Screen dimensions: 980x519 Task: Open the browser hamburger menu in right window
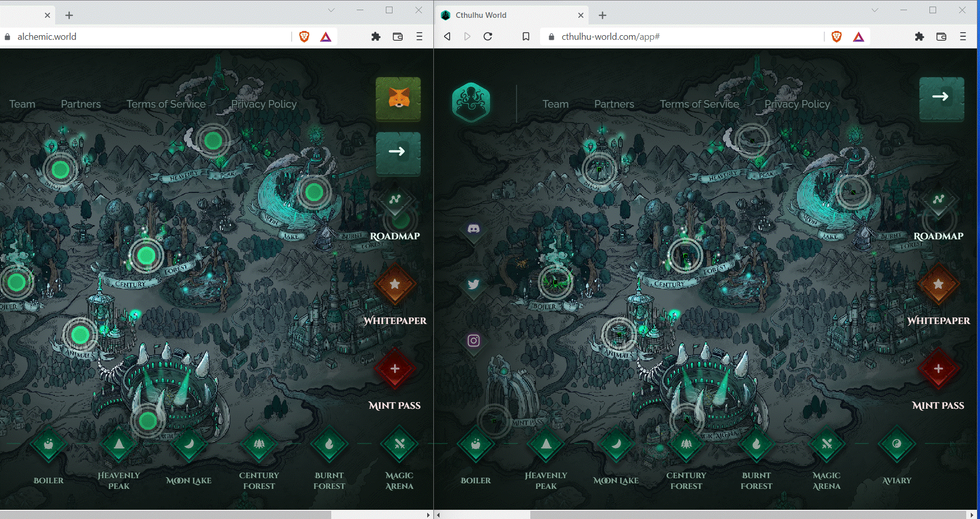pos(963,37)
